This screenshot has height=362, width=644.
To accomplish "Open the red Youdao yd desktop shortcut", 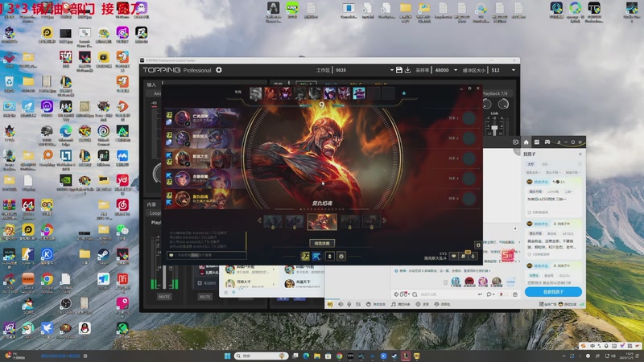I will click(x=122, y=183).
